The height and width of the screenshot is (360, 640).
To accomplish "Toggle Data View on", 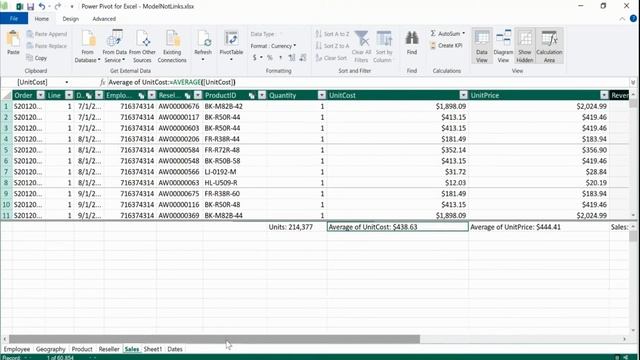I will tap(482, 46).
